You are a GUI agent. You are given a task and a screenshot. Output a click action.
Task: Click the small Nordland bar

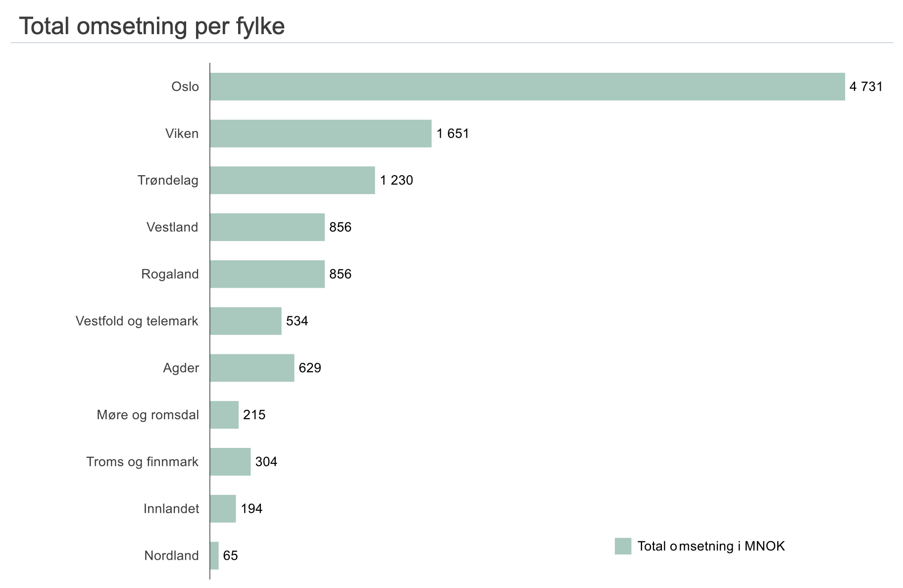(214, 555)
